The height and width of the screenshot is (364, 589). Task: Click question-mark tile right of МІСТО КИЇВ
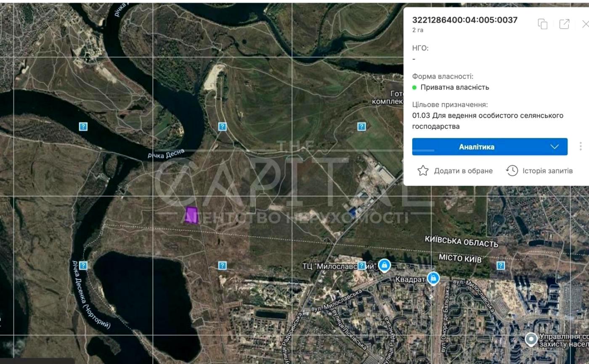coord(500,265)
